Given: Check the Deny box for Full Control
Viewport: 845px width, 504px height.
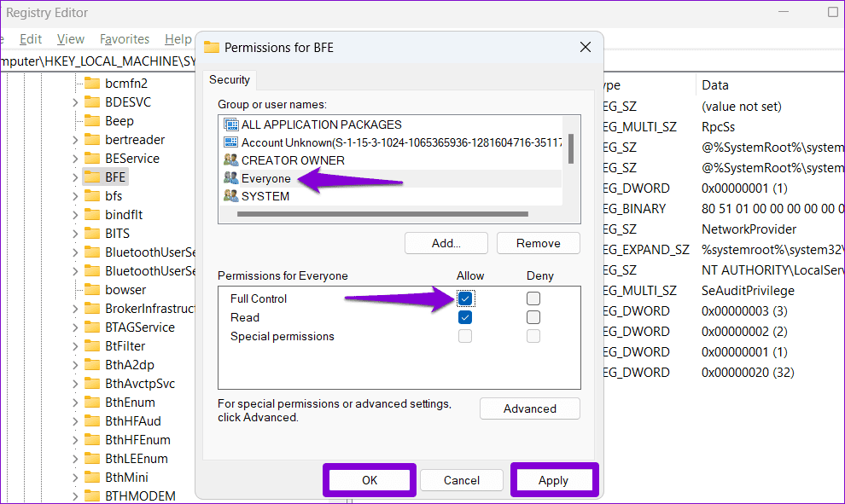Looking at the screenshot, I should tap(533, 298).
